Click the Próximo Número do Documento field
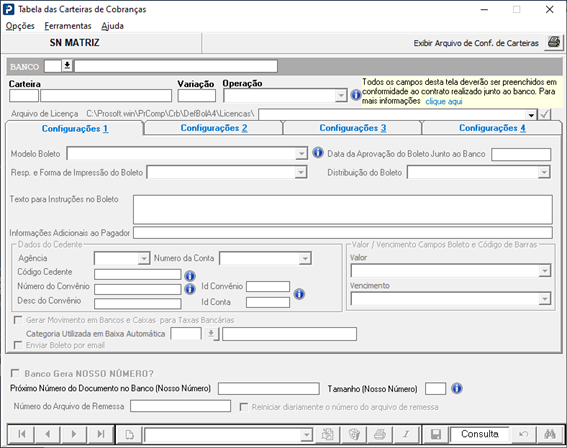This screenshot has height=448, width=567. 269,389
